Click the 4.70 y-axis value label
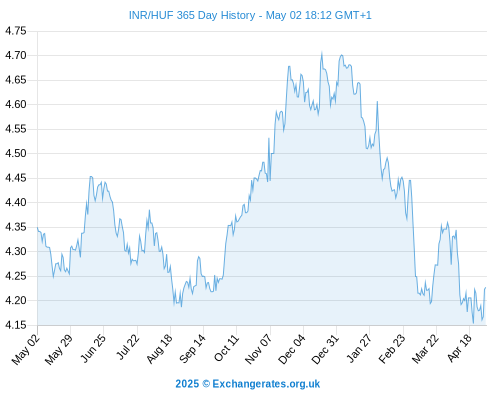Image resolution: width=495 pixels, height=400 pixels. [15, 55]
